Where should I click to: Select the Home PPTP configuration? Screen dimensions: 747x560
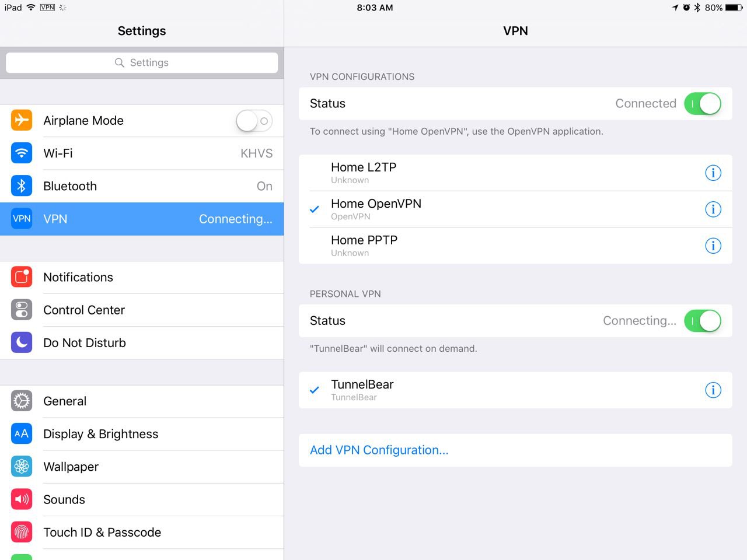[x=364, y=246]
